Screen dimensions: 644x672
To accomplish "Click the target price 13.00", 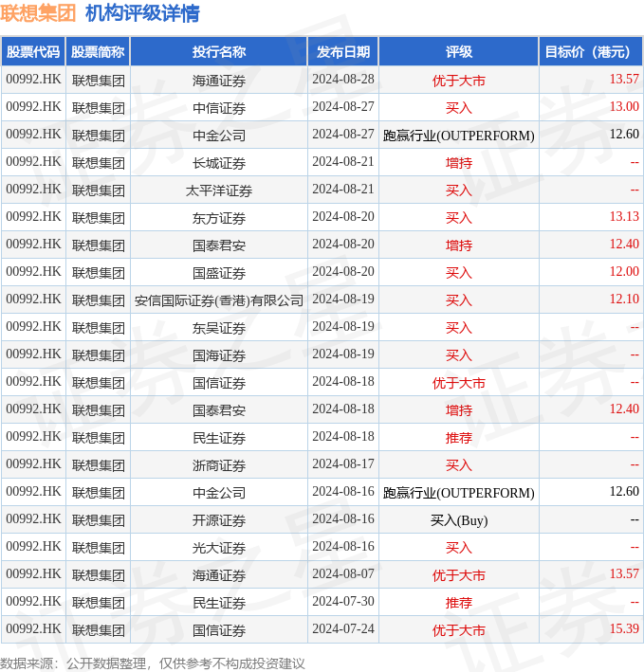I will click(x=624, y=106).
